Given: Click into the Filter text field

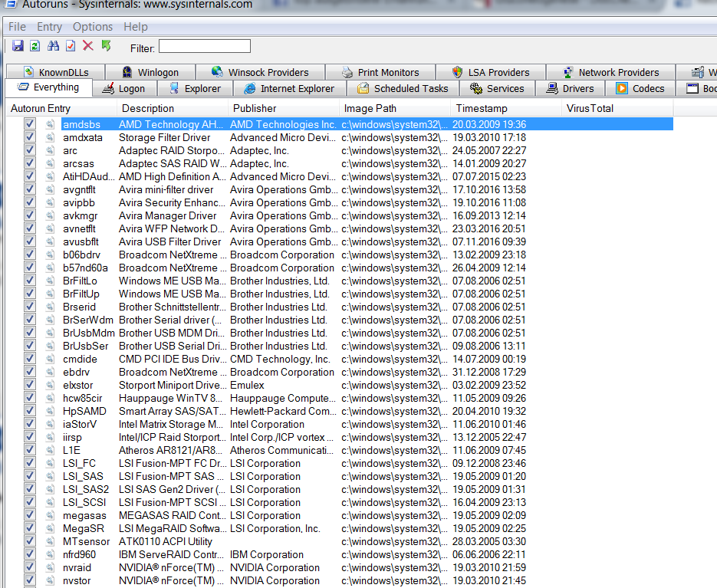Looking at the screenshot, I should pos(205,46).
